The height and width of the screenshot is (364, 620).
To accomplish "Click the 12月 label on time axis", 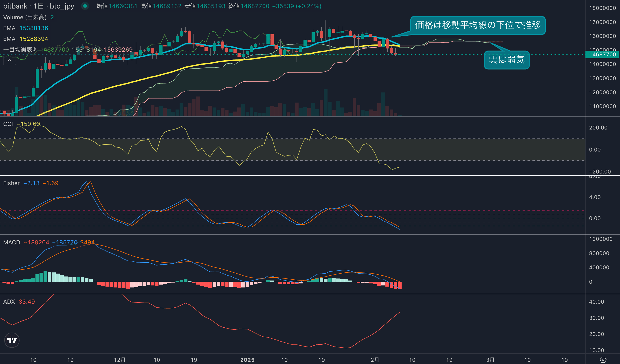I will click(x=120, y=360).
